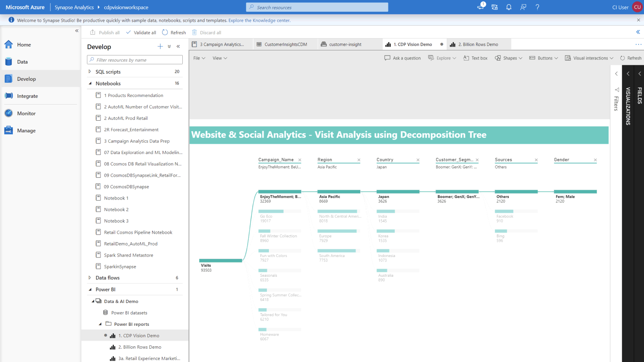Image resolution: width=644 pixels, height=362 pixels.
Task: Collapse the Develop panel
Action: tap(178, 47)
